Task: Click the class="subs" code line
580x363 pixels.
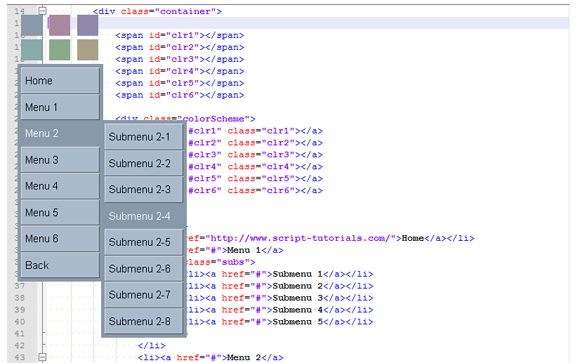Action: (x=221, y=262)
